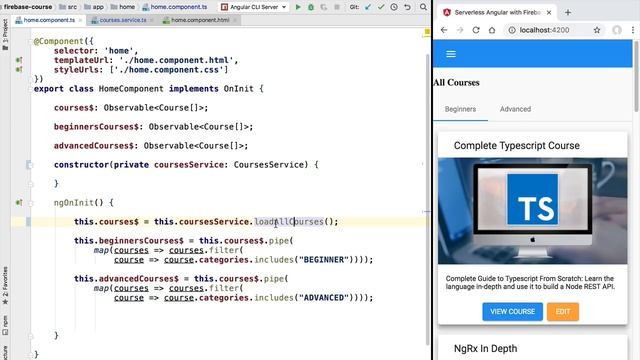Bookmark this page with star
This screenshot has width=640, height=360.
pyautogui.click(x=597, y=30)
